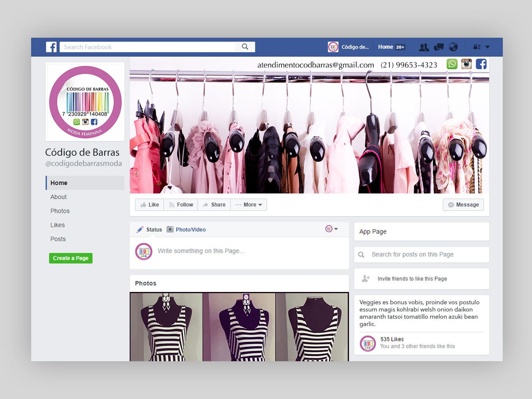This screenshot has width=532, height=399.
Task: Click the WhatsApp icon on the cover photo
Action: (452, 64)
